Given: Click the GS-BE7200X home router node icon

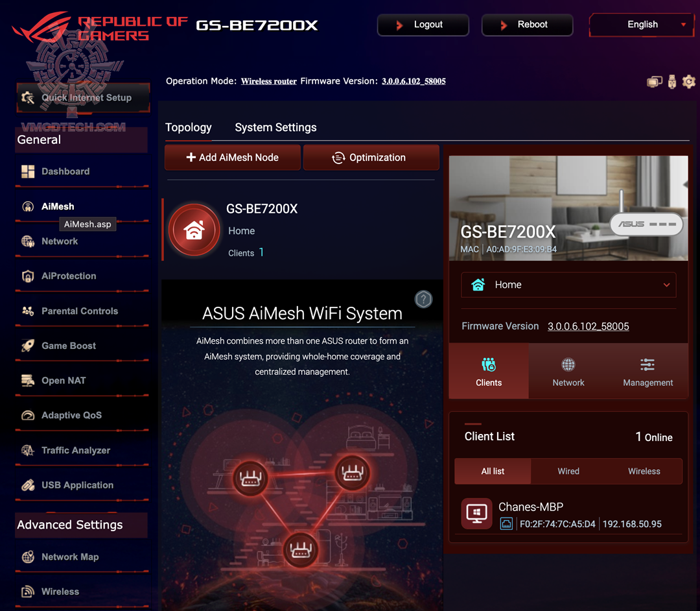Looking at the screenshot, I should 194,230.
